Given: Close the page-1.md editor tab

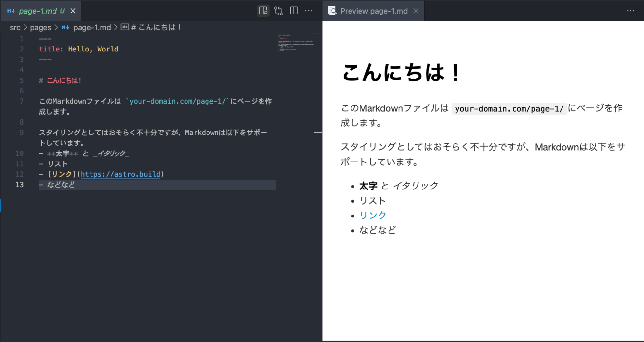Looking at the screenshot, I should (x=73, y=11).
